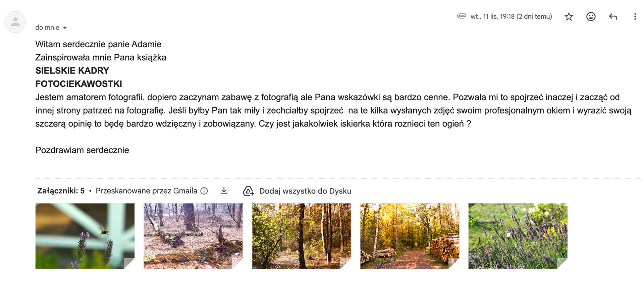Viewport: 644px width, 288px height.
Task: Expand recipient details next to 'do mnie'
Action: click(65, 28)
